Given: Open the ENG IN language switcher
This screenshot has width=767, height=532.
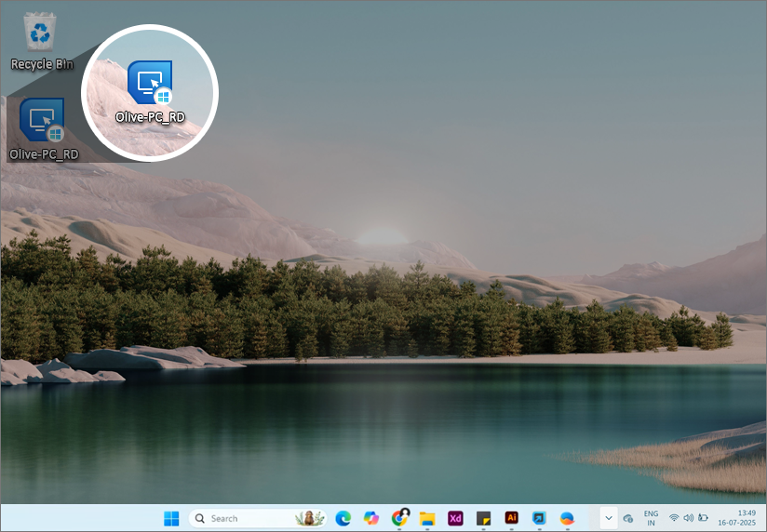Looking at the screenshot, I should (651, 518).
